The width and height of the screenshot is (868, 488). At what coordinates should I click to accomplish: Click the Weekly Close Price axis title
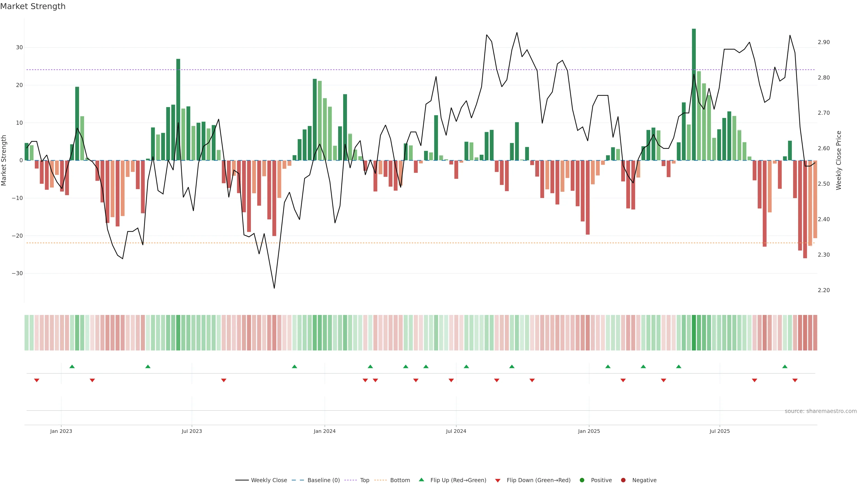coord(839,160)
